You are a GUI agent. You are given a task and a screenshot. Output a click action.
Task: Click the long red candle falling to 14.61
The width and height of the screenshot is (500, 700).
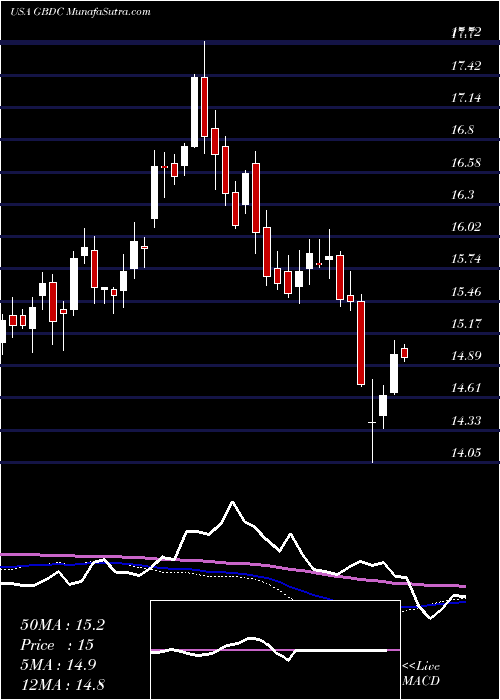(361, 342)
